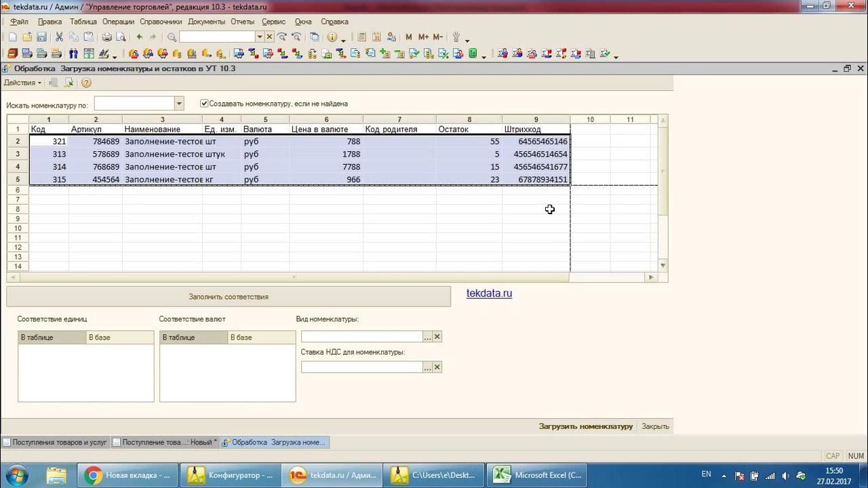Expand dropdown arrow next to the info icon

click(x=343, y=39)
